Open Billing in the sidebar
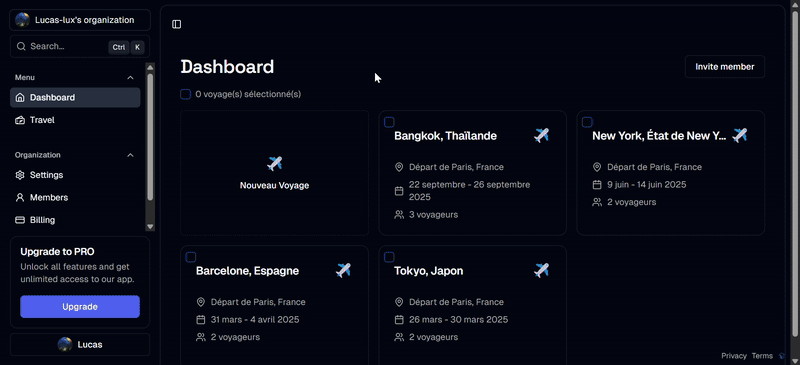 point(75,220)
